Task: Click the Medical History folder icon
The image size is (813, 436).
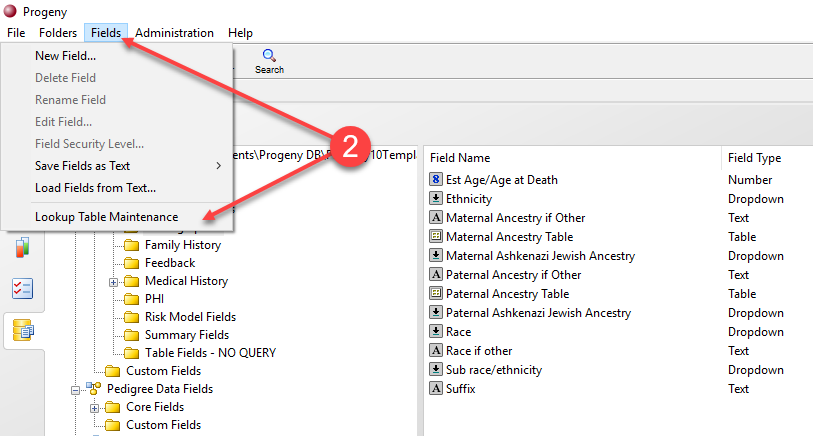Action: click(132, 281)
